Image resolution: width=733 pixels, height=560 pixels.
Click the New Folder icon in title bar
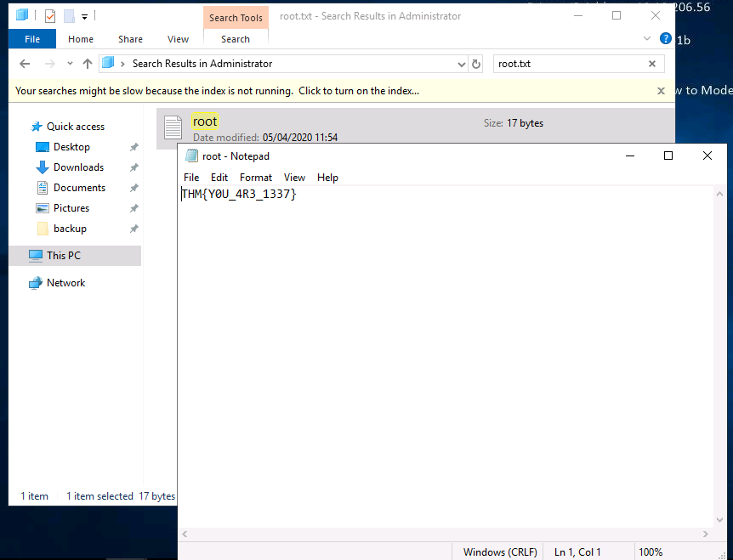pos(69,16)
